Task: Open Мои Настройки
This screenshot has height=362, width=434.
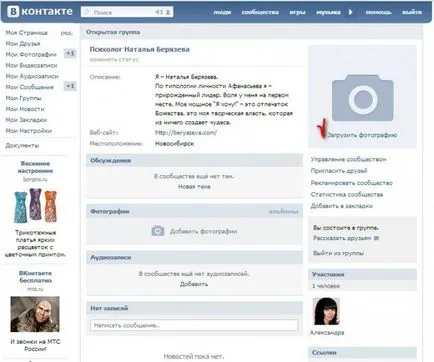Action: [x=29, y=131]
